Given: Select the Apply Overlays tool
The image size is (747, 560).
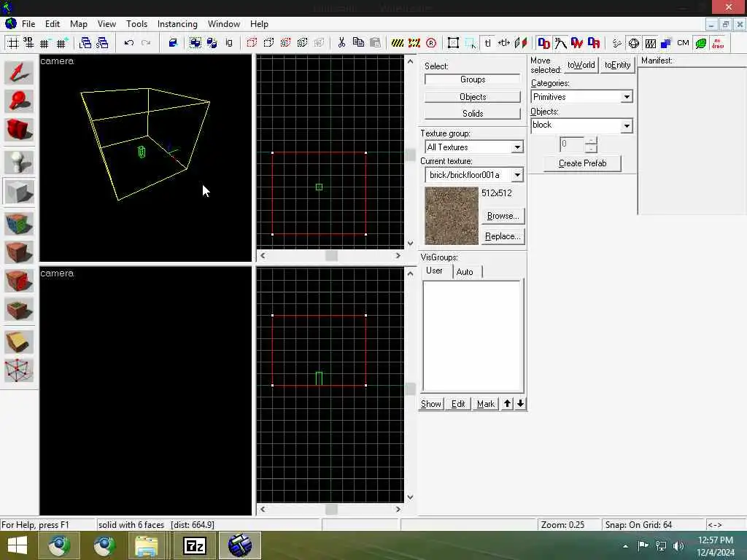Looking at the screenshot, I should [19, 309].
